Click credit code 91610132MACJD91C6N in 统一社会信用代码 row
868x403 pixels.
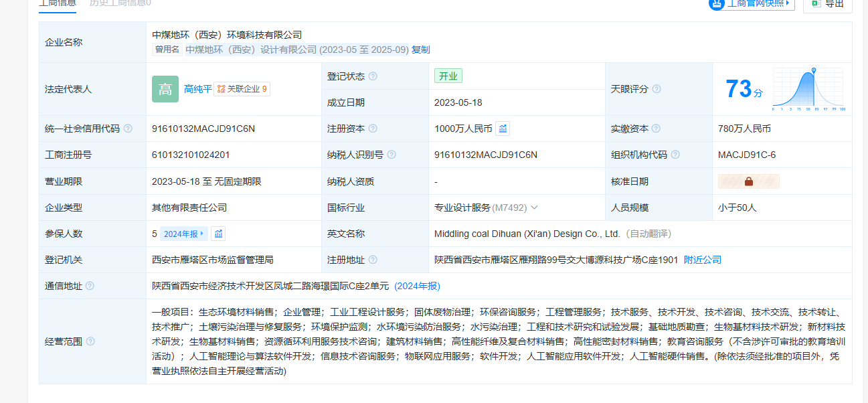[x=203, y=129]
